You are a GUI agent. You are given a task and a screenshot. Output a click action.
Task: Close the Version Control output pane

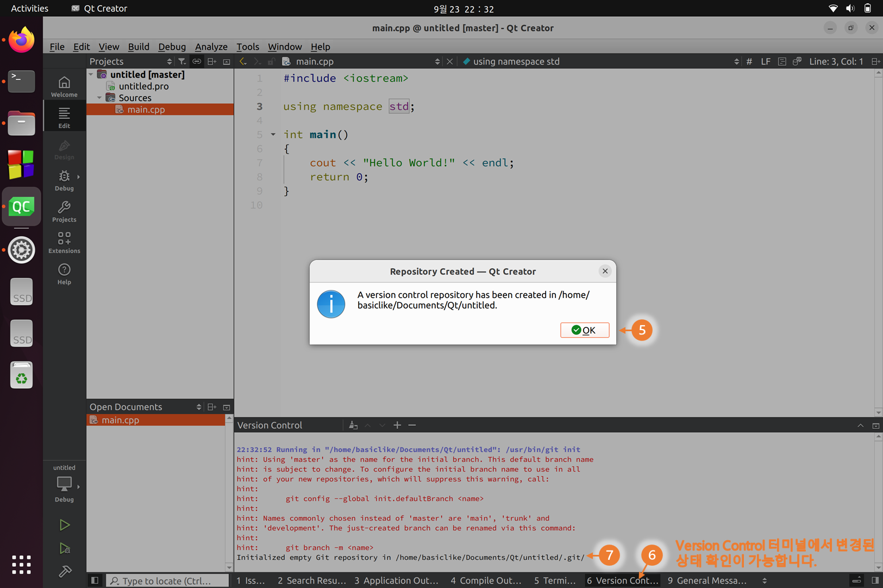[875, 425]
